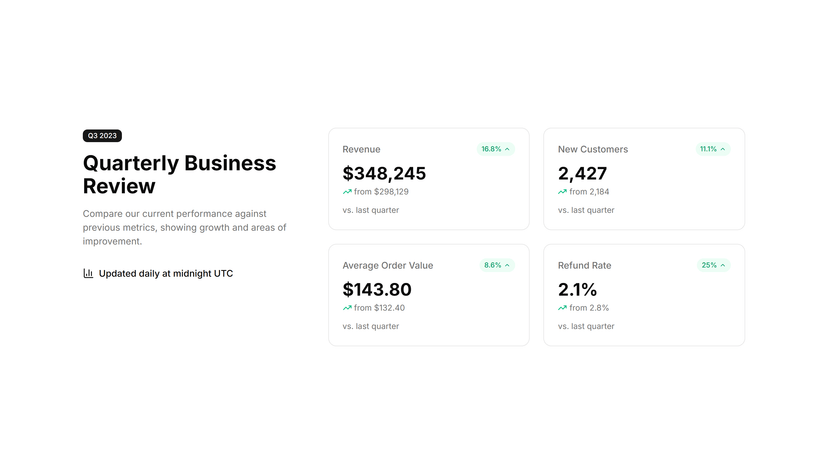Viewport: 828px width, 474px height.
Task: Click the Refund Rate trend arrow icon
Action: tap(562, 308)
